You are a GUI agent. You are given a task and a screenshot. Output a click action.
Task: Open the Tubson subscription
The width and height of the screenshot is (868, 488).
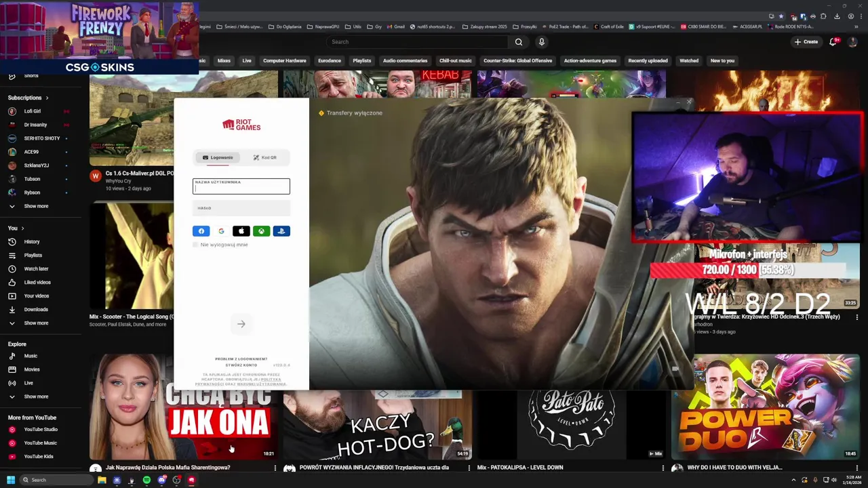[41, 179]
